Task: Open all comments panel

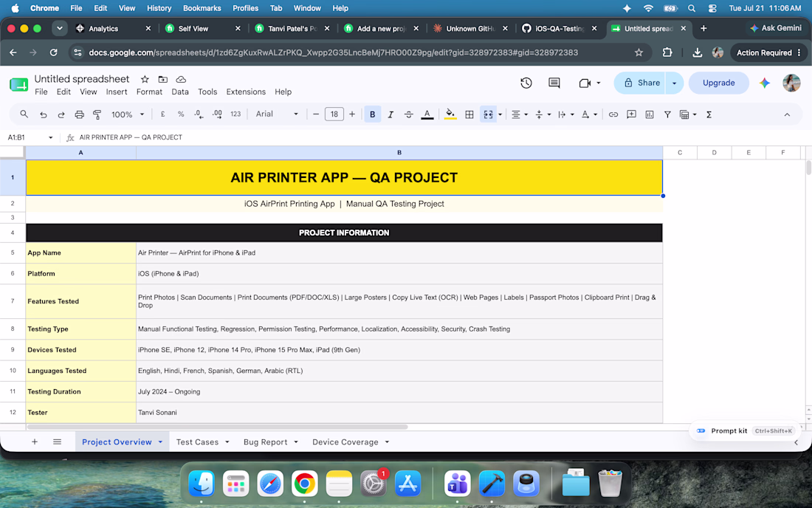Action: point(554,83)
